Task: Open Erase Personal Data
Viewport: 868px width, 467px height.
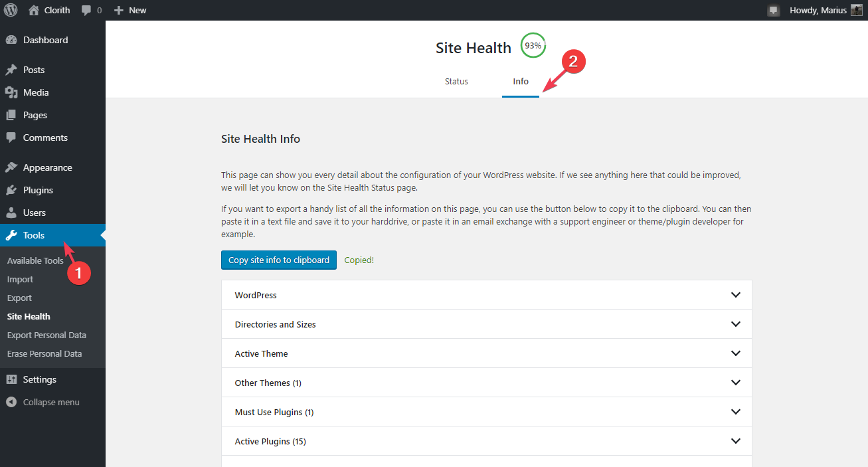Action: click(x=44, y=353)
